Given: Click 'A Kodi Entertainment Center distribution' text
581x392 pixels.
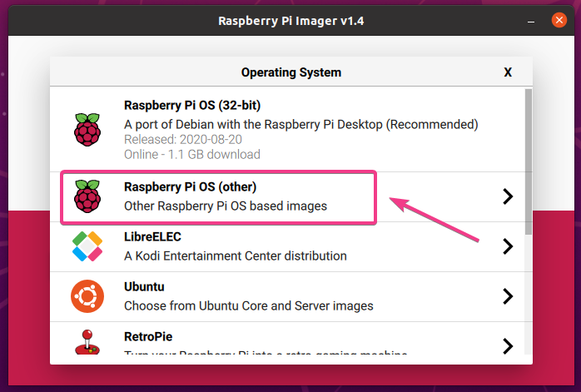Looking at the screenshot, I should coord(236,256).
